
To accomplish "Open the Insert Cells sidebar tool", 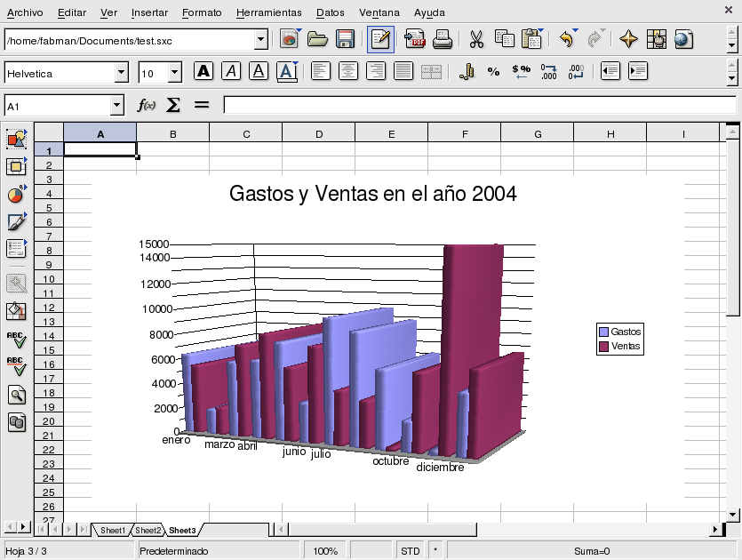I will point(17,166).
